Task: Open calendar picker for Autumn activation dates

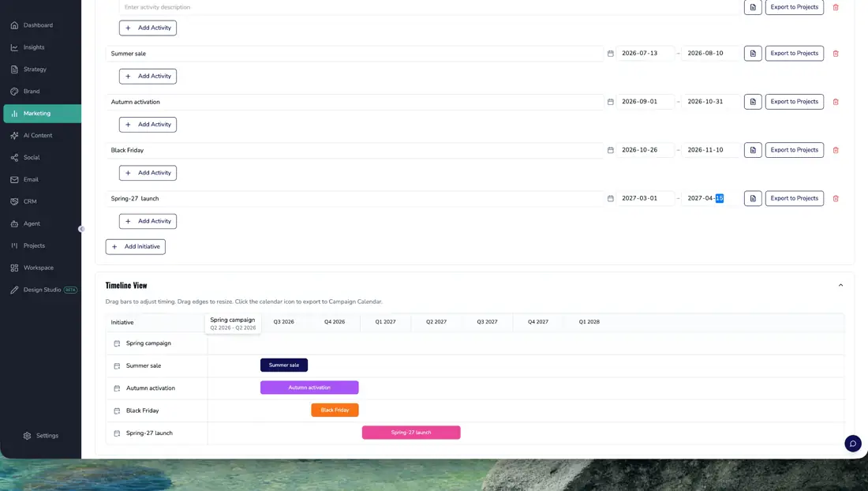Action: point(611,102)
